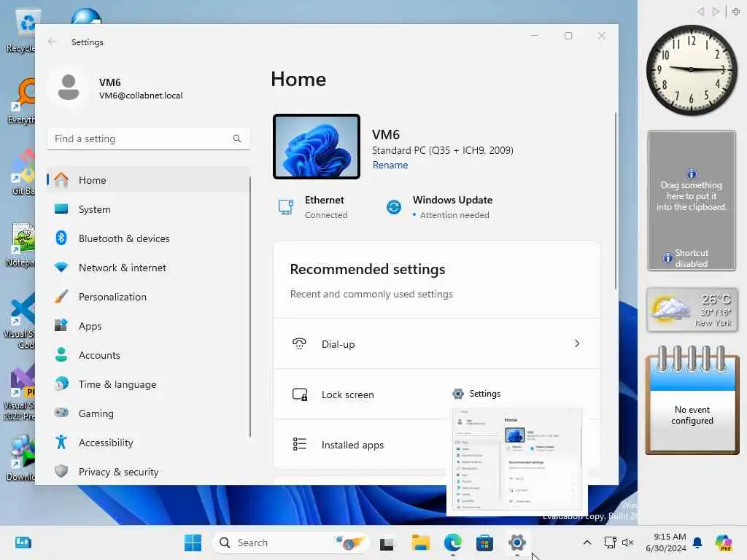
Task: Click the No event configured calendar gadget
Action: pyautogui.click(x=692, y=401)
